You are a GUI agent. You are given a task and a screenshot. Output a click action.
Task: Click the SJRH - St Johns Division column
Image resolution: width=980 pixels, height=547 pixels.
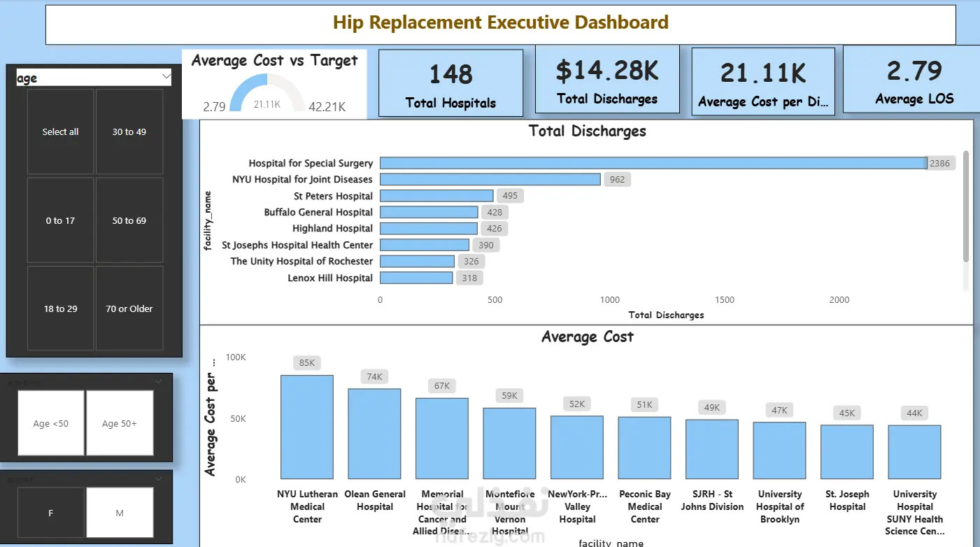(x=712, y=449)
